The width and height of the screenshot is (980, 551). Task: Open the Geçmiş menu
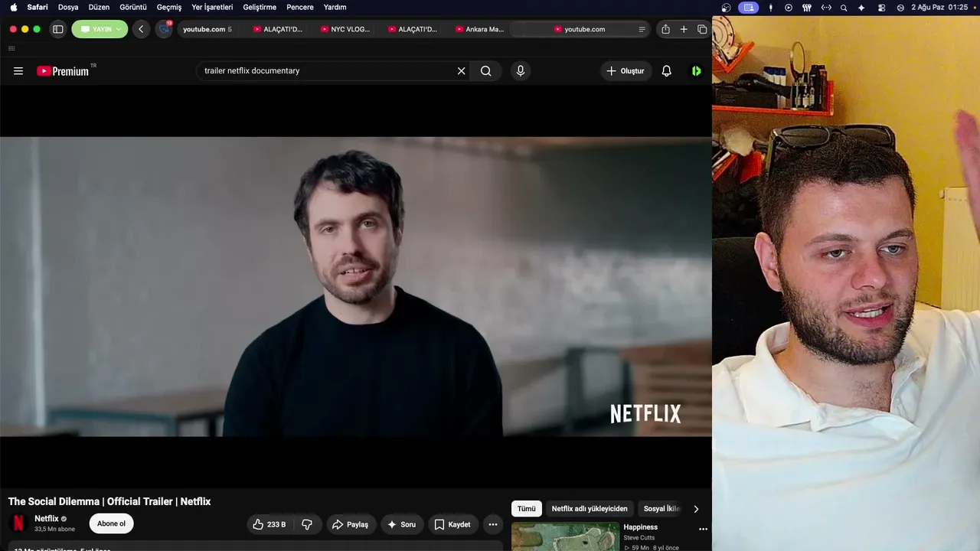[169, 7]
